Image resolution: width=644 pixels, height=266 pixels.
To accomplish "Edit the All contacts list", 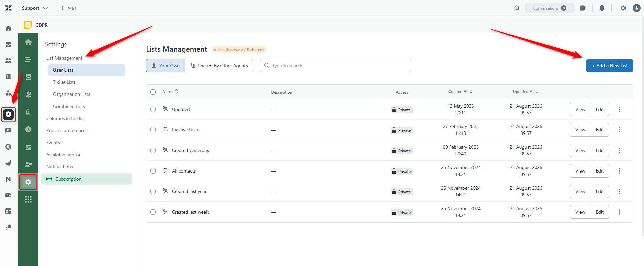I will click(600, 171).
